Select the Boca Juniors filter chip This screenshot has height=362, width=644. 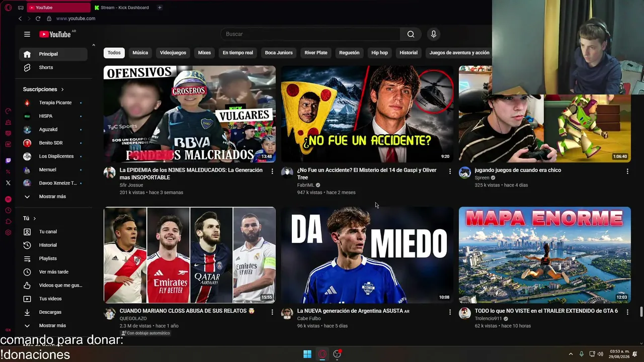click(x=279, y=53)
